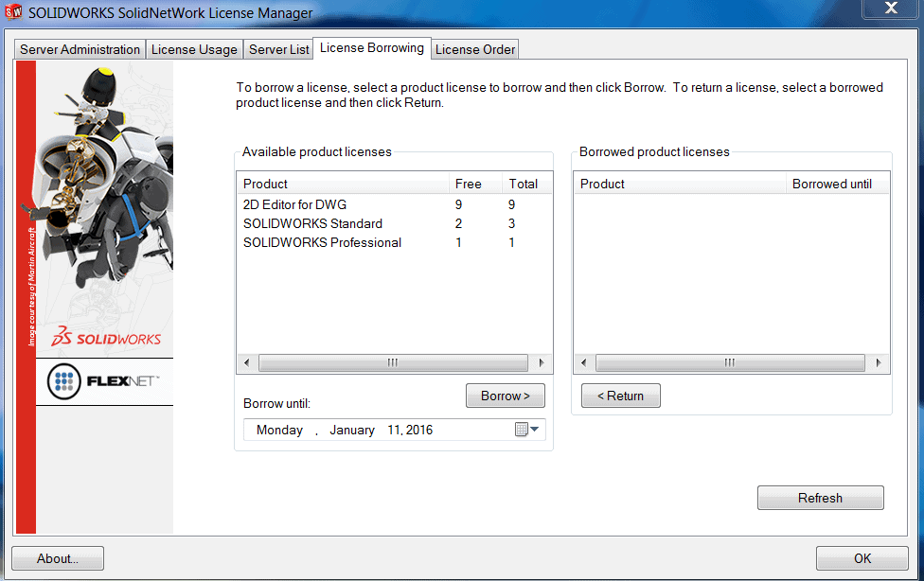Select SOLIDWORKS Standard license row
This screenshot has height=581, width=924.
point(394,223)
